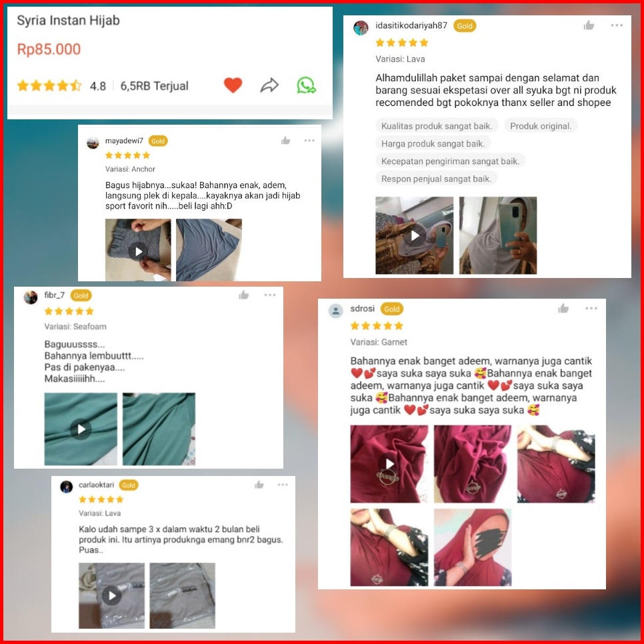Give thumbs up to fibr_7 review
Screen dimensions: 644x644
(x=243, y=295)
